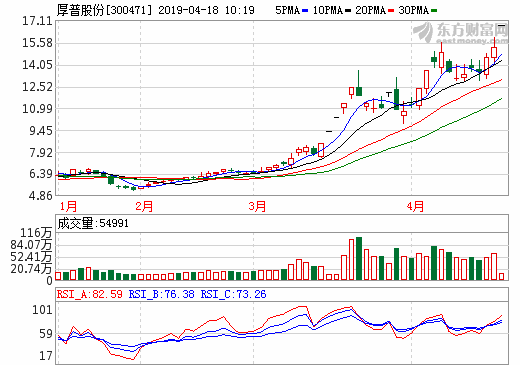
Task: Click the 7.92 price axis label
Action: [41, 153]
